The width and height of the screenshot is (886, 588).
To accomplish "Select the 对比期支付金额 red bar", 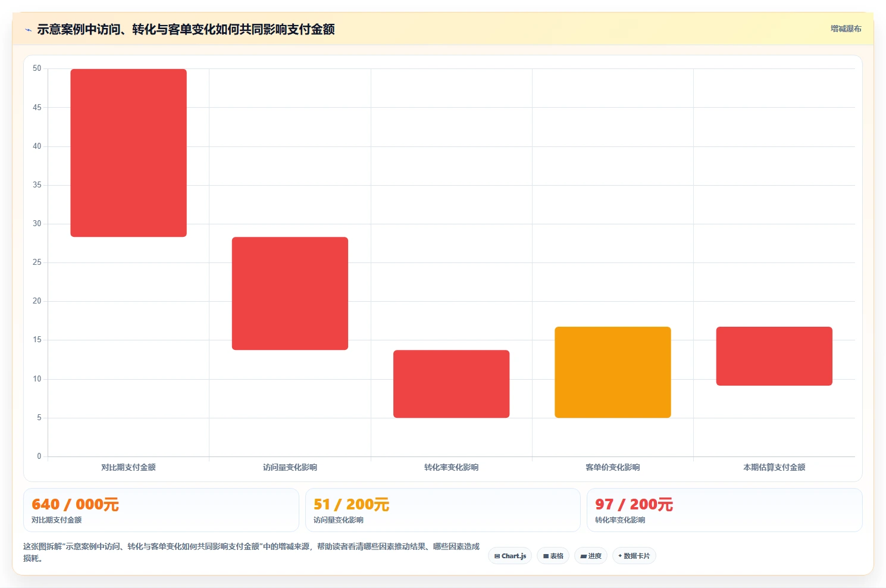I will click(x=129, y=153).
